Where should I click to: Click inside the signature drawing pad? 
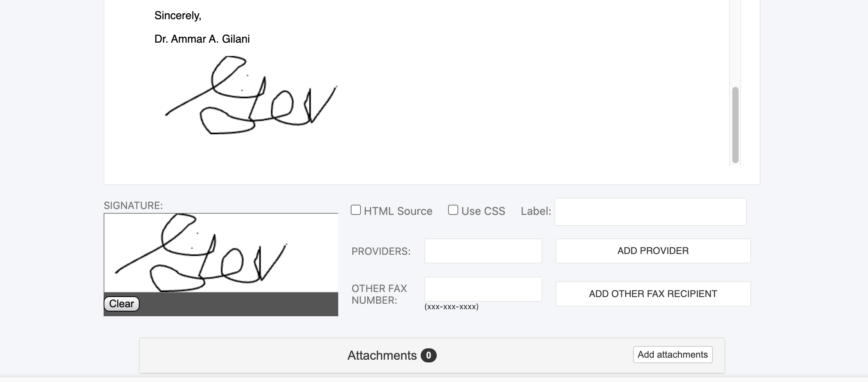(221, 253)
